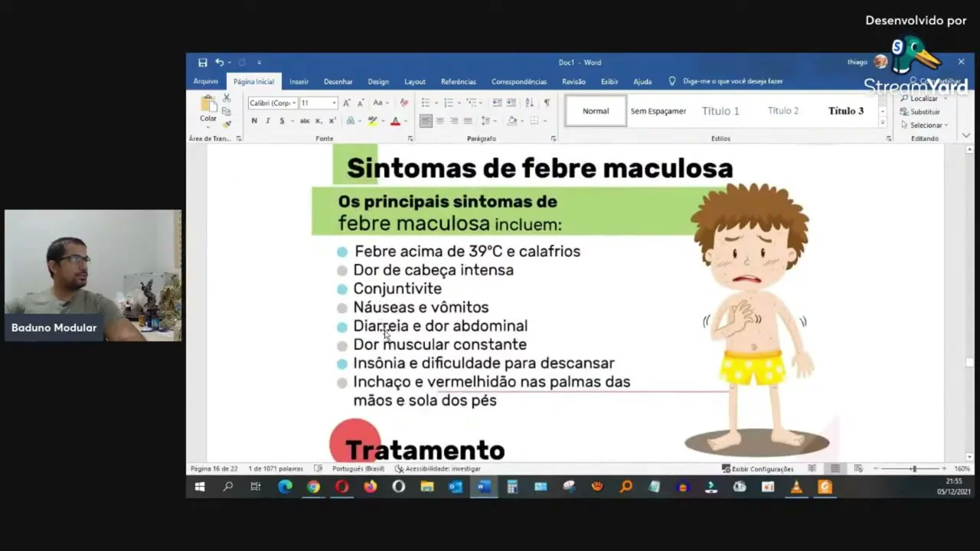
Task: Toggle underline formatting (S)
Action: click(282, 121)
